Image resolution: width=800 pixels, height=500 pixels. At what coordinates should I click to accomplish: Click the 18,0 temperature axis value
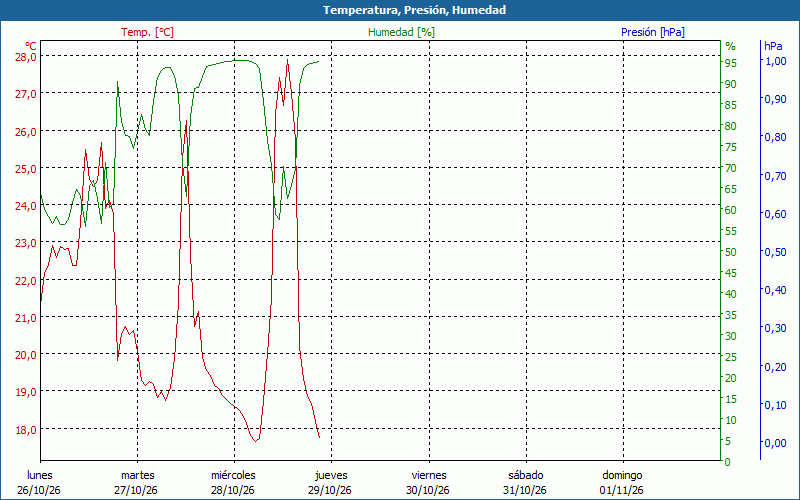(x=24, y=429)
